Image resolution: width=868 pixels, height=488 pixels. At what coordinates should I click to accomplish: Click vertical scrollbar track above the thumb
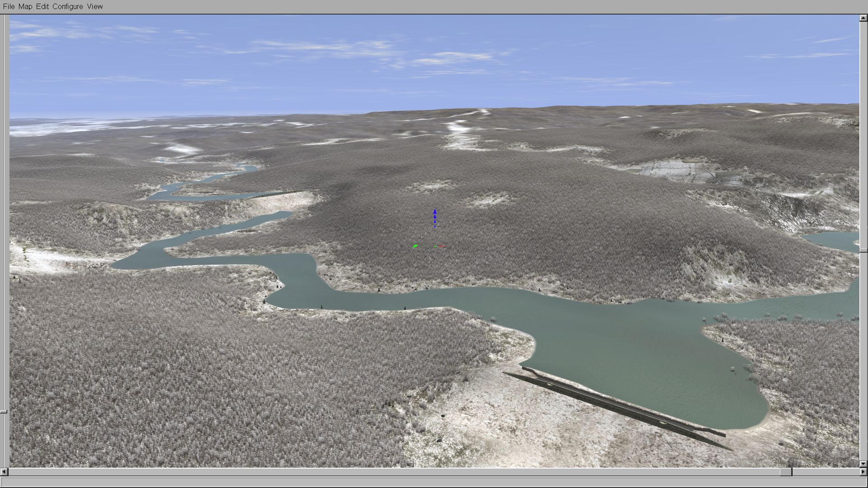[x=863, y=136]
